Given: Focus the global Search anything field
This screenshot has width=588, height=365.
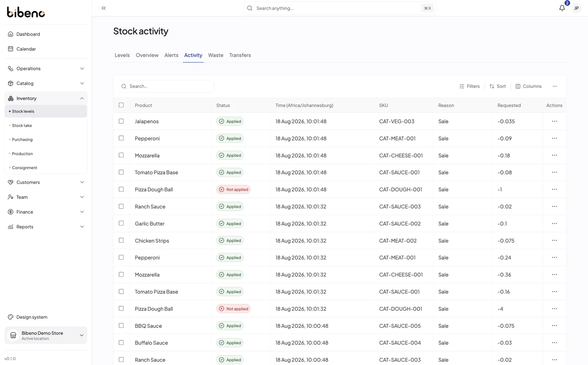Looking at the screenshot, I should (x=340, y=8).
